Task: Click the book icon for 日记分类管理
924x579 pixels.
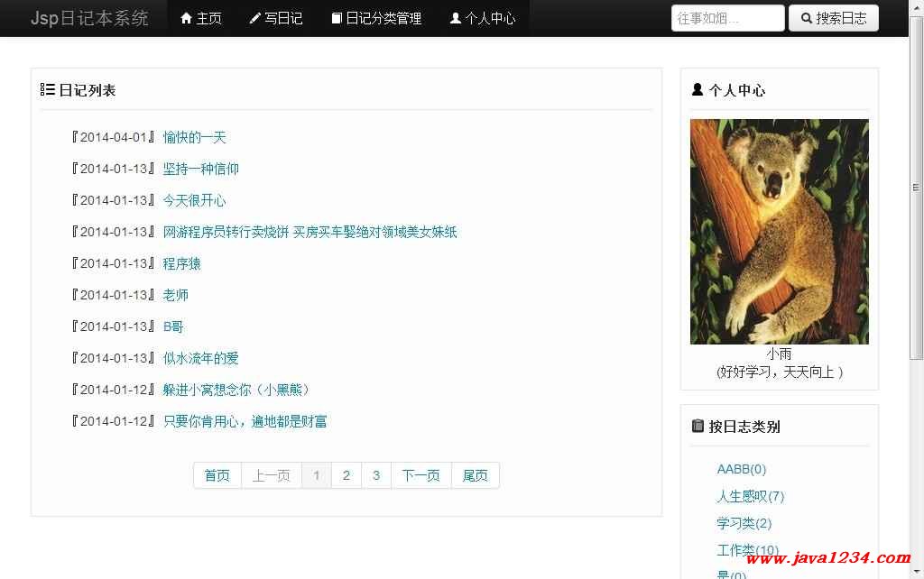Action: tap(337, 18)
